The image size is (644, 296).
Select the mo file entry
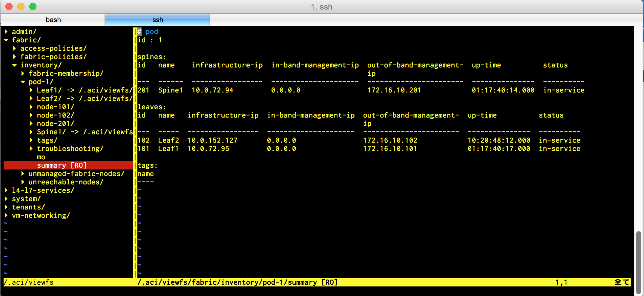click(41, 157)
